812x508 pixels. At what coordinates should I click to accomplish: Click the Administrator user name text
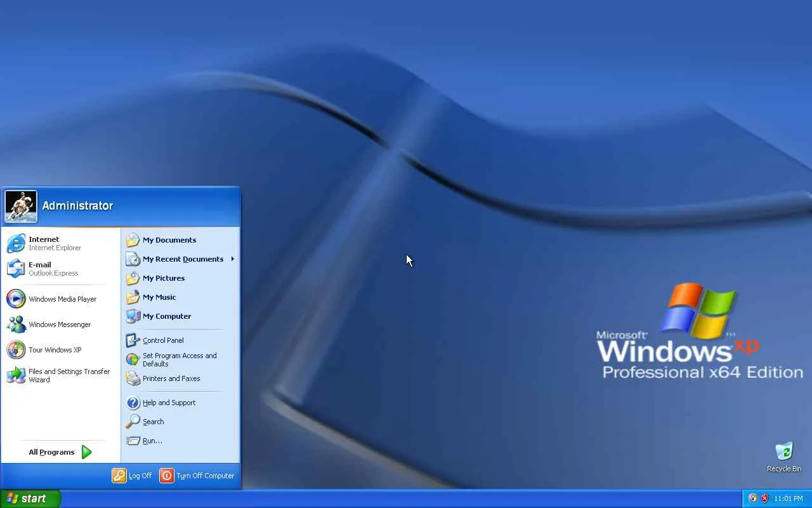point(77,206)
